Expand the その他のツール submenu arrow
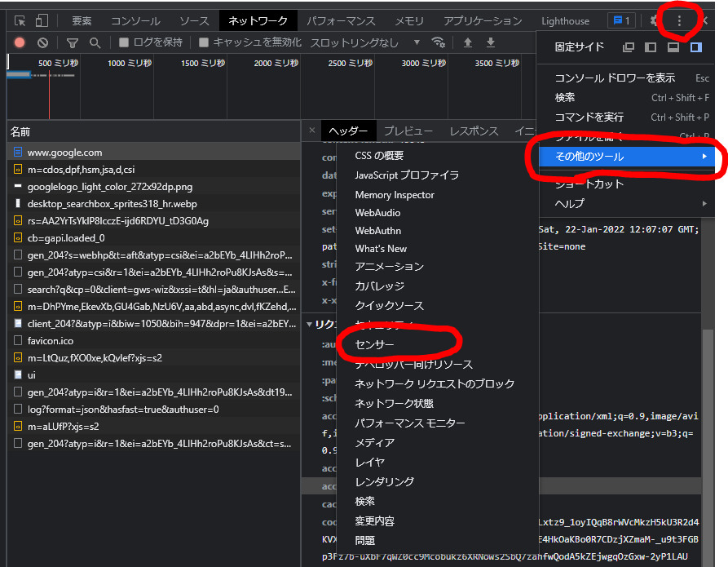This screenshot has width=728, height=567. (x=704, y=157)
